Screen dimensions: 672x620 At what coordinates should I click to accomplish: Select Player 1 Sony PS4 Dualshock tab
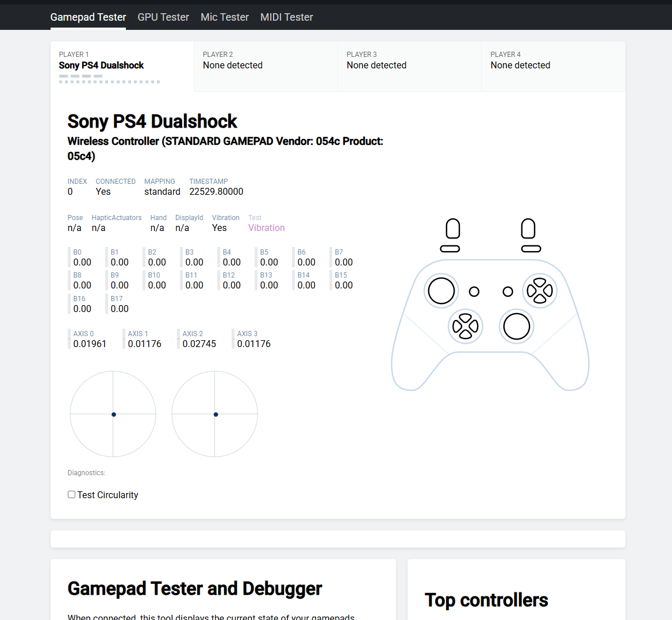coord(122,67)
